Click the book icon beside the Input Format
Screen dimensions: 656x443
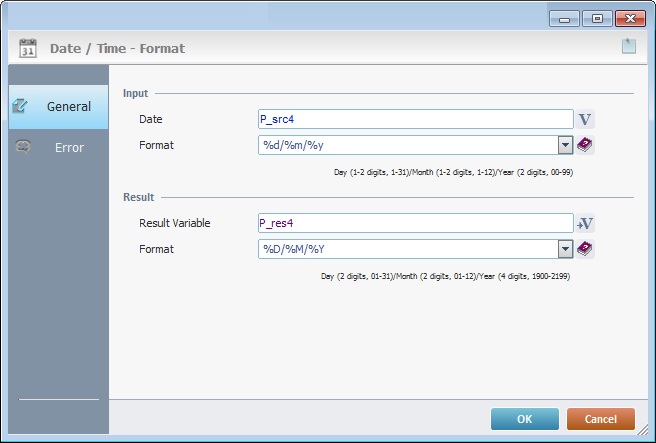click(586, 145)
